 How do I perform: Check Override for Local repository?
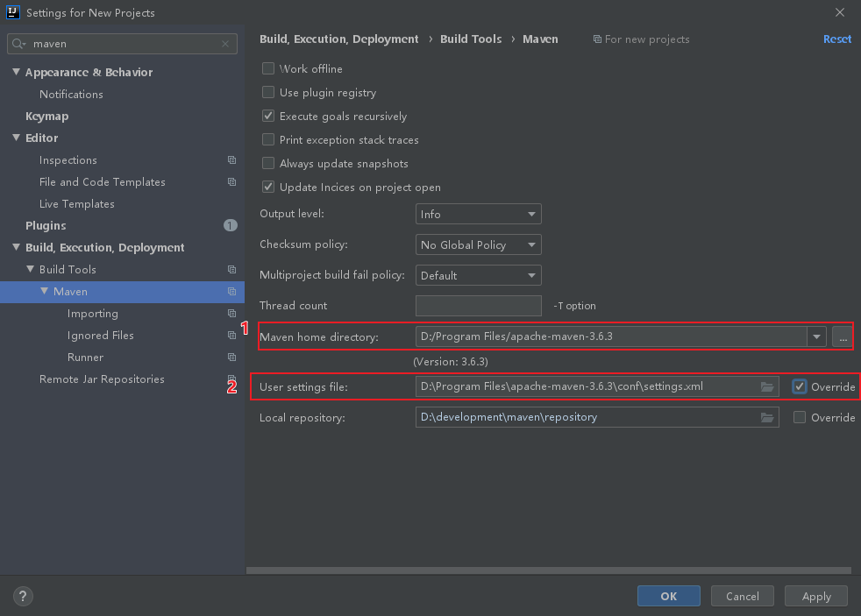point(800,417)
